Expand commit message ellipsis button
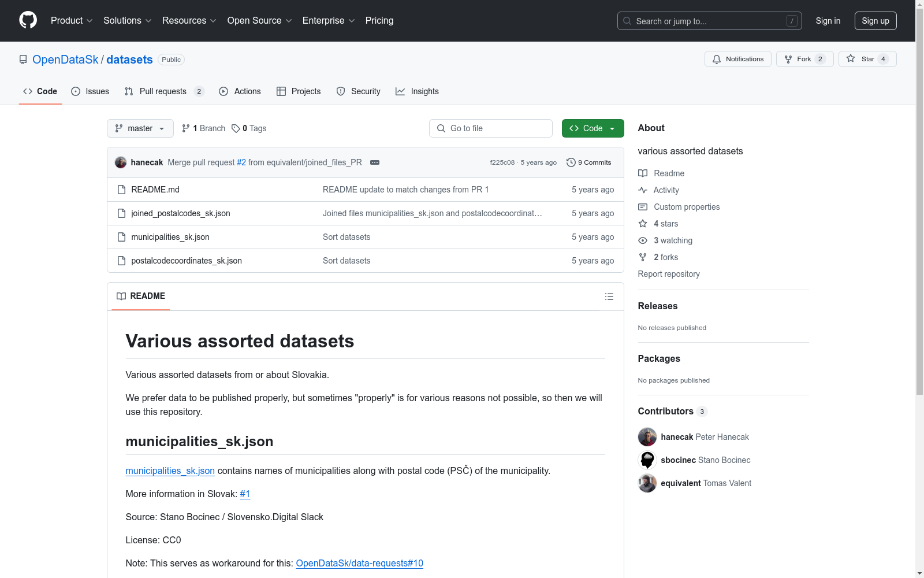924x578 pixels. pos(375,162)
